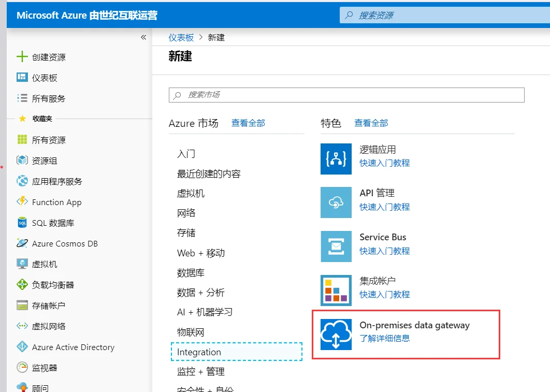The image size is (550, 392).
Task: Open the 仪表板 breadcrumb link
Action: [181, 37]
